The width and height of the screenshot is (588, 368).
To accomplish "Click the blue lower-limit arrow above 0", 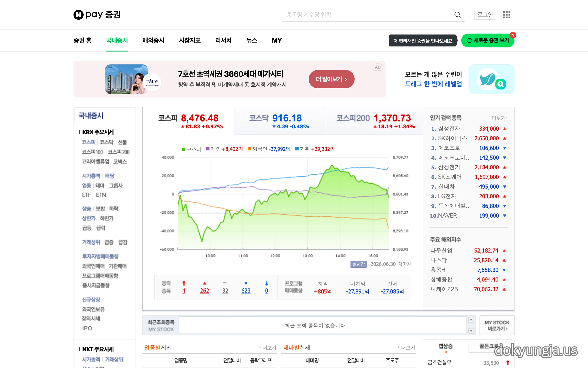I will pos(266,283).
